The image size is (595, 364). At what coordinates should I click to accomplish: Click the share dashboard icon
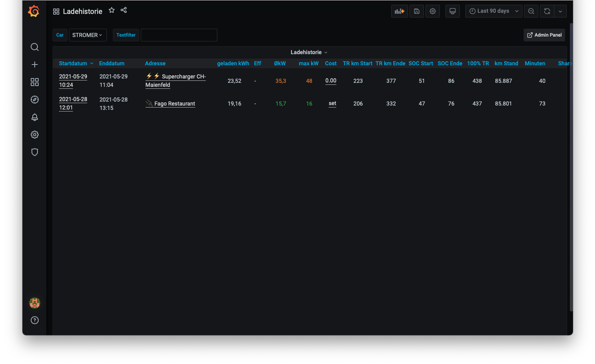coord(124,10)
